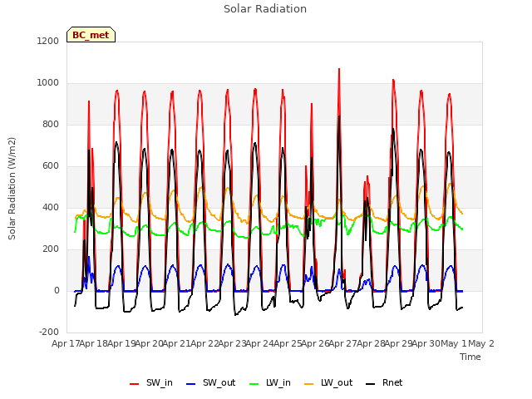
Task: Click the 600 y-axis tick label
Action: pyautogui.click(x=51, y=166)
